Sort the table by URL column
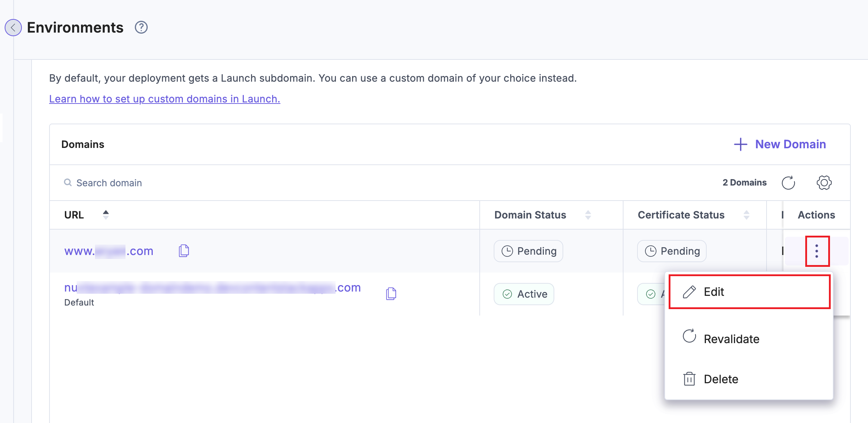Image resolution: width=868 pixels, height=423 pixels. click(106, 215)
